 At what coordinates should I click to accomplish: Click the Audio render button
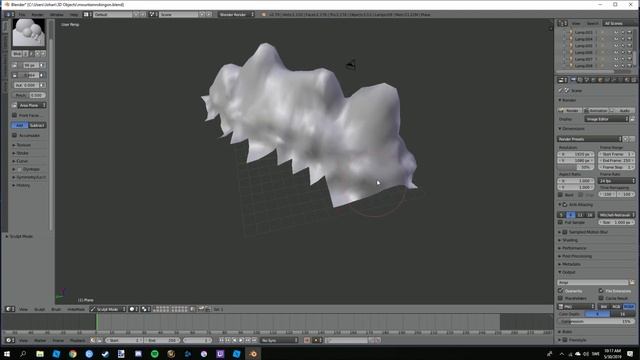(622, 110)
